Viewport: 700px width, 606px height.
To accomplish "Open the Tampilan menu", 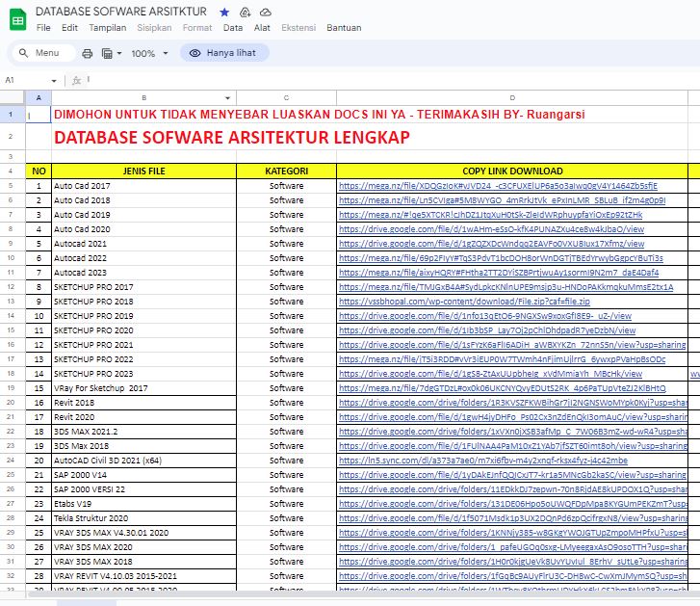I will 108,28.
